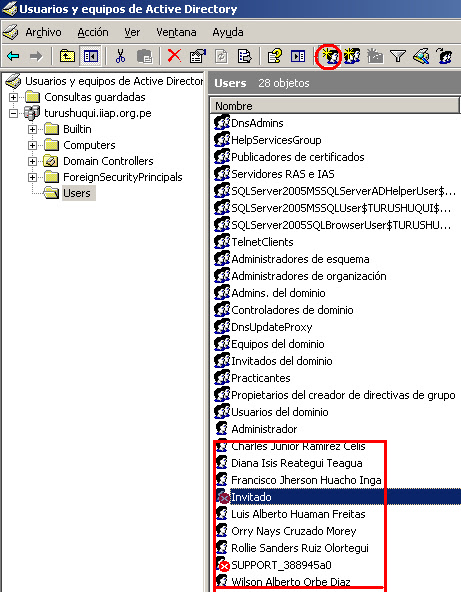Create a new organizational unit icon
Screen dimensions: 461x592
point(375,57)
